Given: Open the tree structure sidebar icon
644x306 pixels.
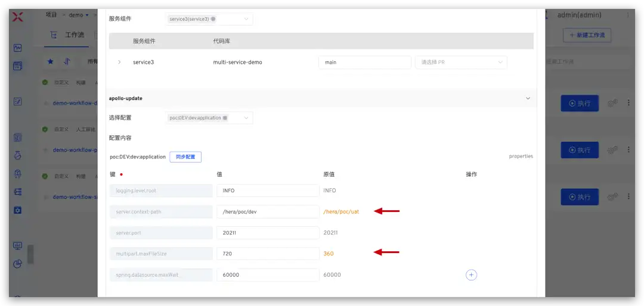Looking at the screenshot, I should point(17,192).
